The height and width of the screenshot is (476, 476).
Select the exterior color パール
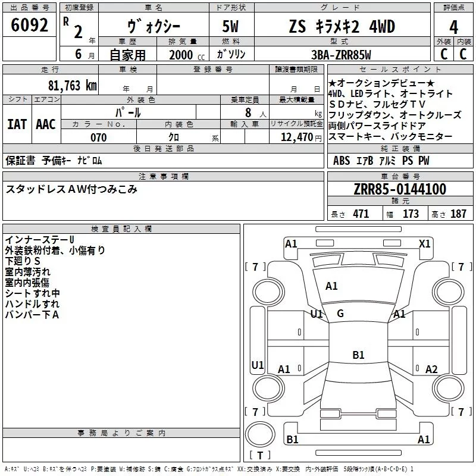pyautogui.click(x=128, y=112)
